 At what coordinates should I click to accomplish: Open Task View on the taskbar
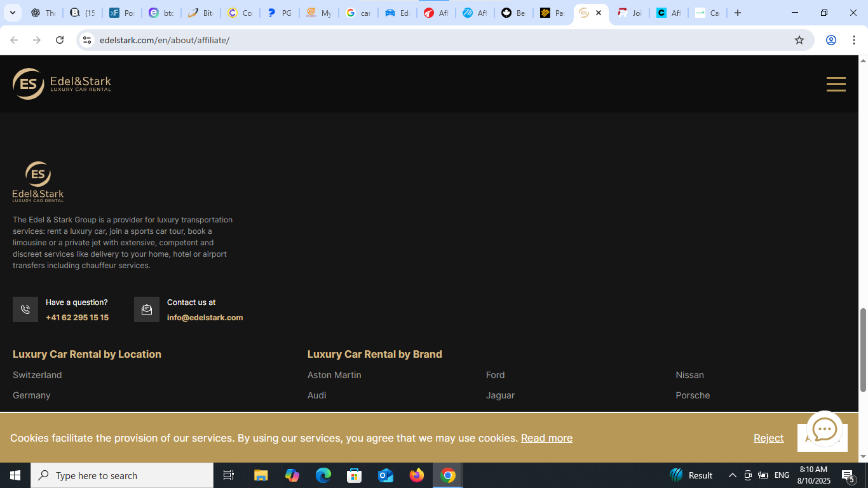point(229,475)
